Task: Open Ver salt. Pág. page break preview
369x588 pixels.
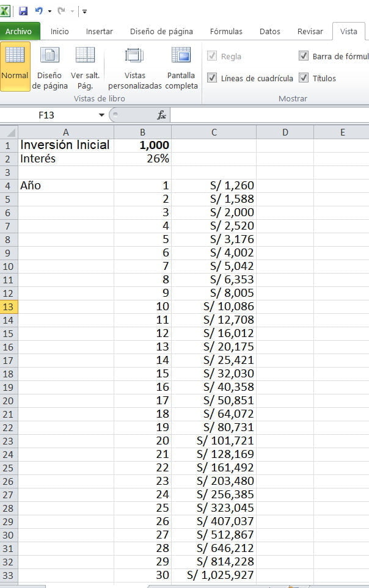Action: tap(85, 66)
